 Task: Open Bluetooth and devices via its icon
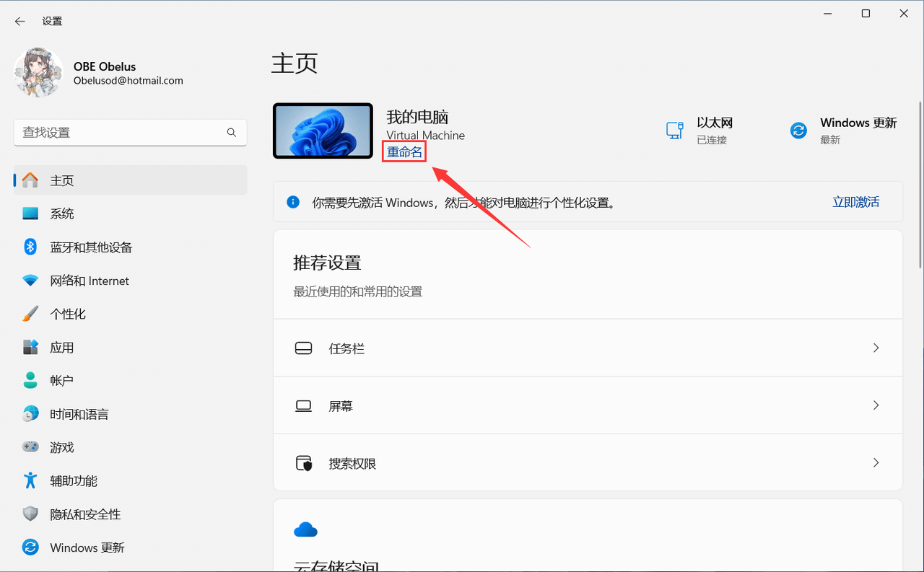(30, 247)
